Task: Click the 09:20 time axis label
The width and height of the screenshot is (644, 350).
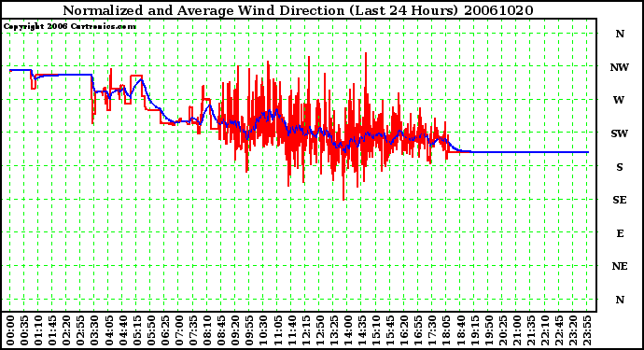Action: click(235, 330)
